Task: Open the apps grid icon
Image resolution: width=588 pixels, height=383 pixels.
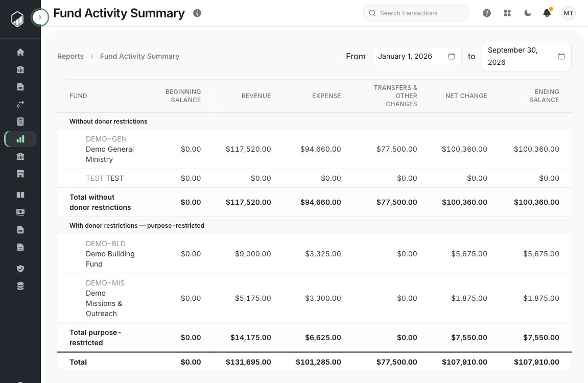Action: click(507, 13)
